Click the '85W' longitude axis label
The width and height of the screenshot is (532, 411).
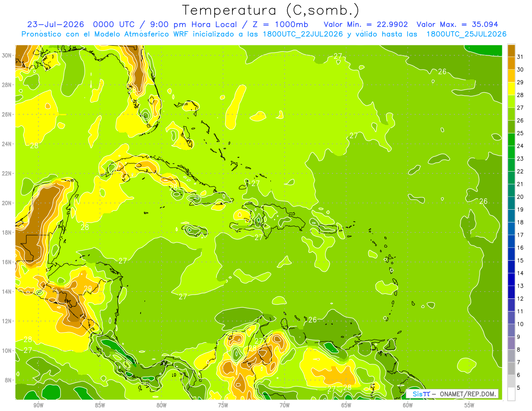tap(100, 405)
